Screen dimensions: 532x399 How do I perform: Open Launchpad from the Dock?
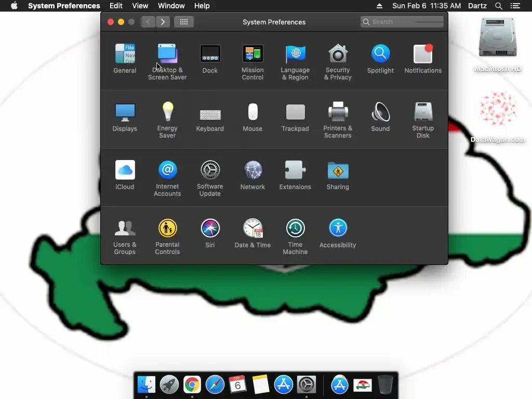click(169, 385)
